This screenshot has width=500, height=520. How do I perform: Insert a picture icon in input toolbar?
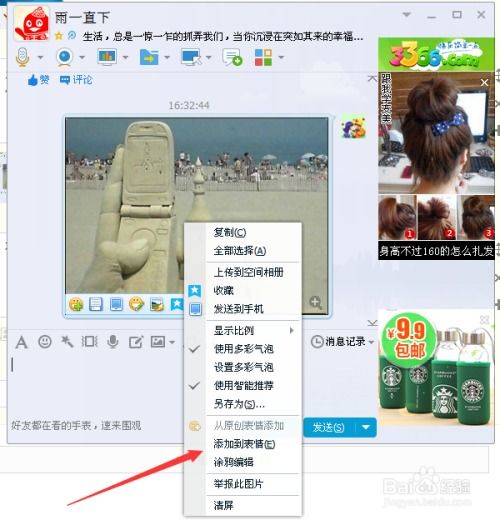(158, 342)
